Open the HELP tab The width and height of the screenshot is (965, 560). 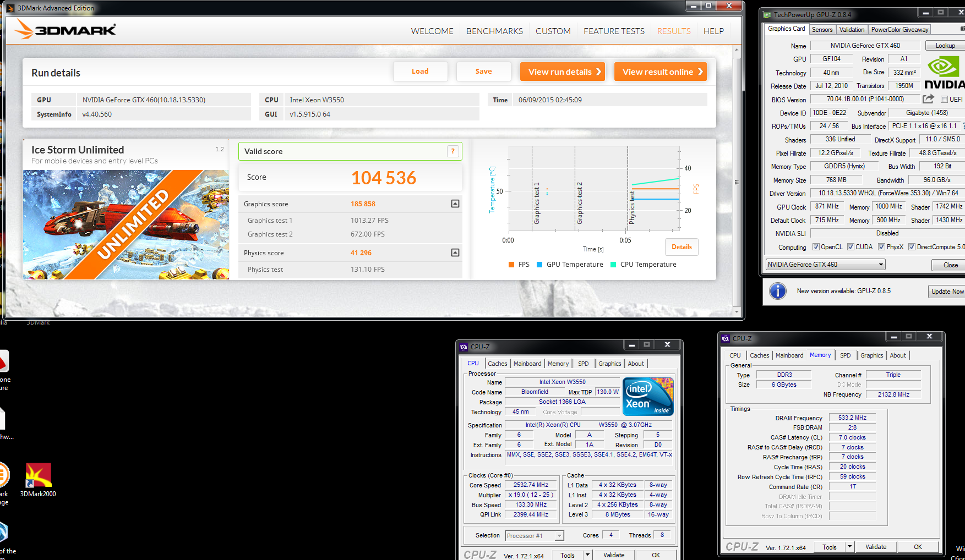point(713,31)
